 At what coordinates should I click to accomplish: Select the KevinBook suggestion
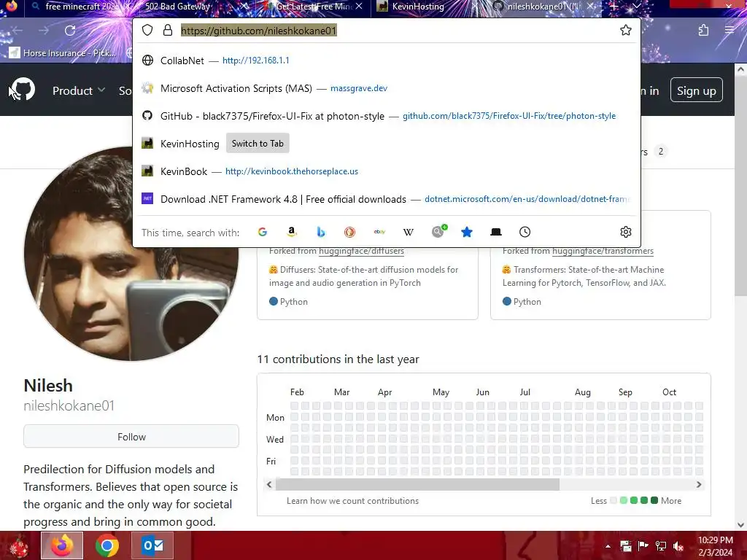tap(387, 171)
